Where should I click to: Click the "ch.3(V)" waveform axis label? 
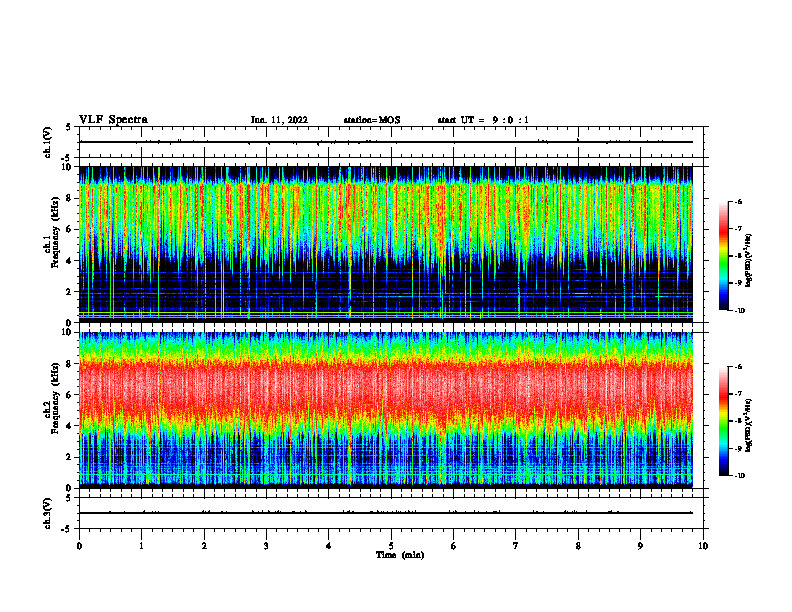click(x=47, y=514)
